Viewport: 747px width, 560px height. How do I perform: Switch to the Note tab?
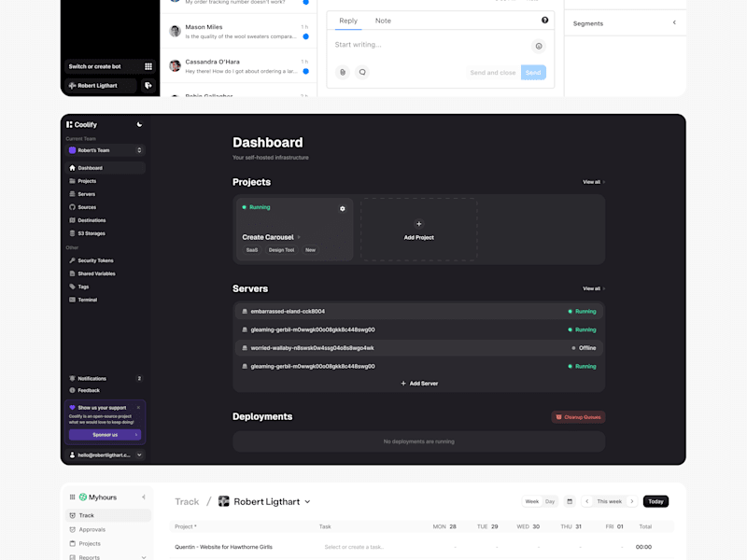tap(383, 21)
